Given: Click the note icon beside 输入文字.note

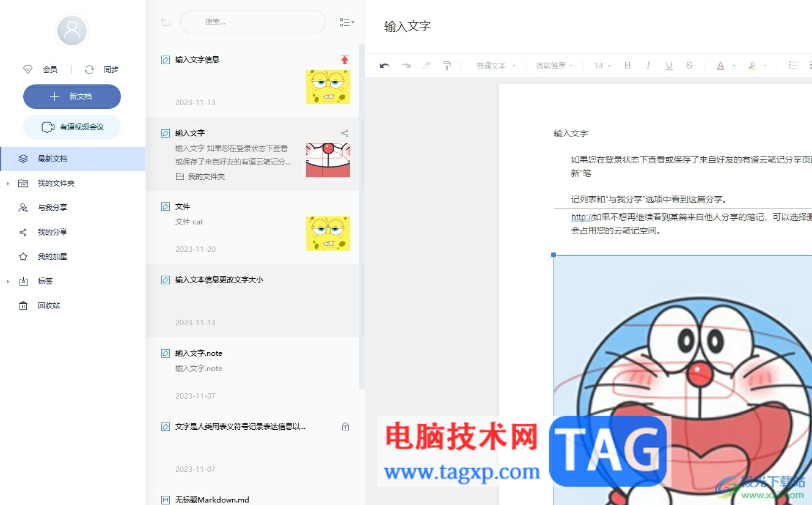Looking at the screenshot, I should (x=165, y=353).
